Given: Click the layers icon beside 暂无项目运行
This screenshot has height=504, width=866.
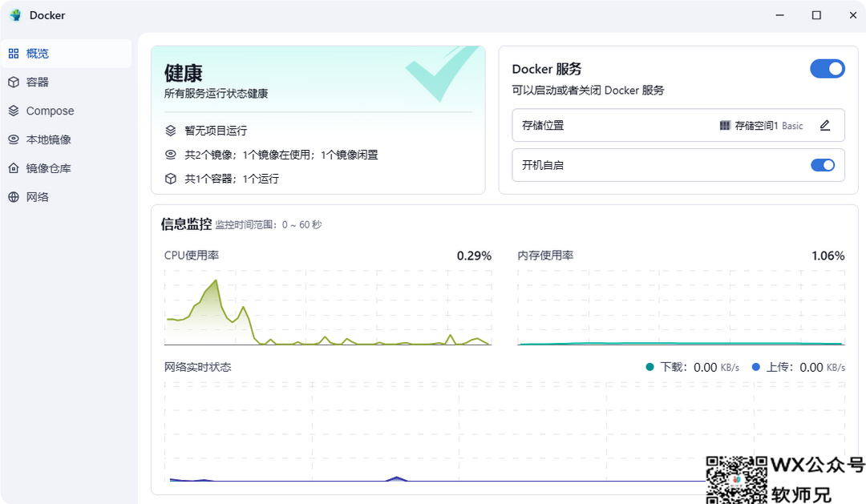Looking at the screenshot, I should [171, 131].
